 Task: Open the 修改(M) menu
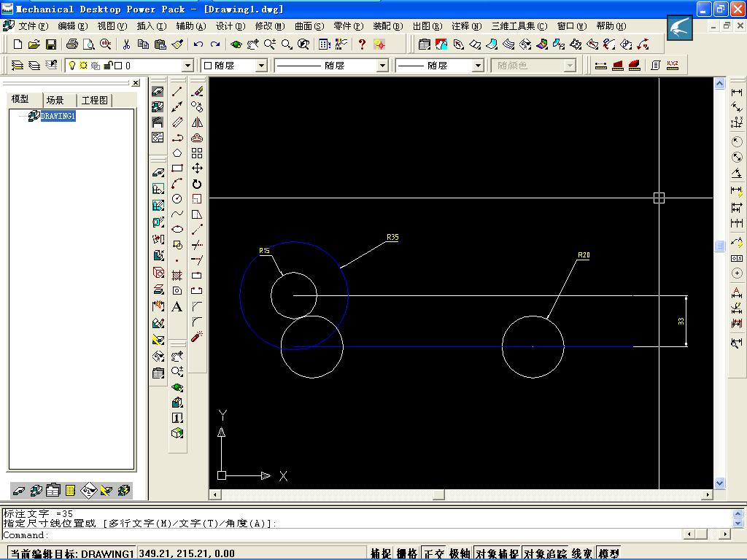(x=270, y=26)
